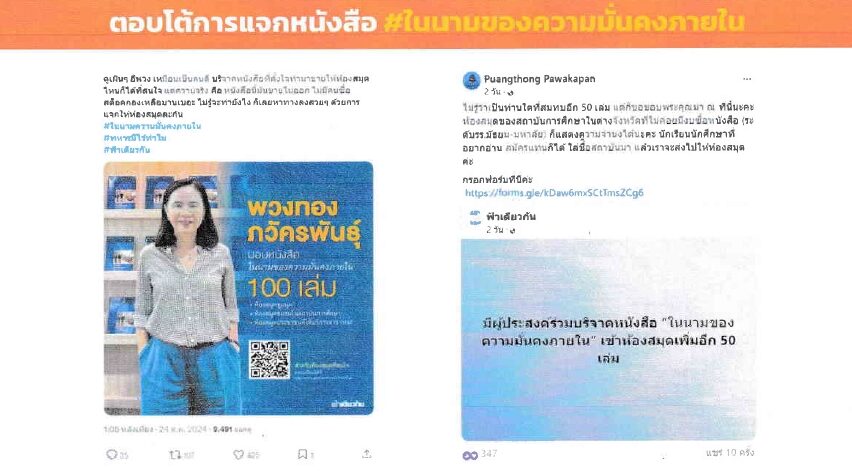Click Puangthong Pawakapan's profile avatar
The image size is (852, 471).
coord(471,80)
